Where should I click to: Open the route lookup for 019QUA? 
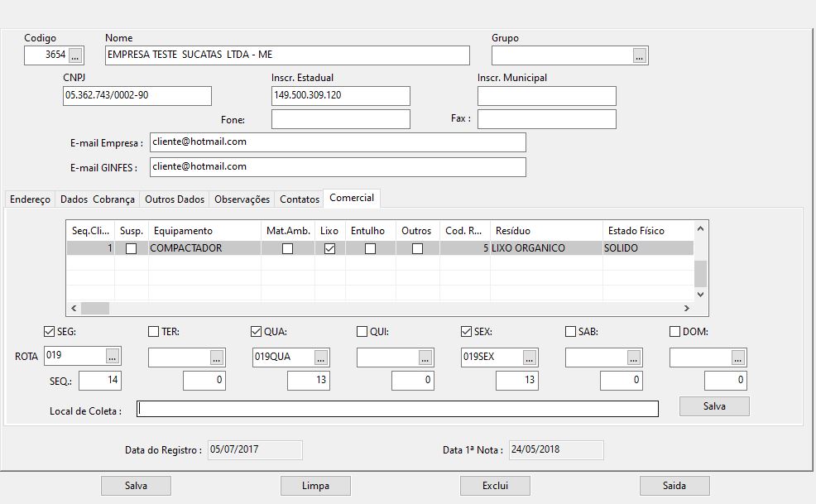pyautogui.click(x=322, y=358)
